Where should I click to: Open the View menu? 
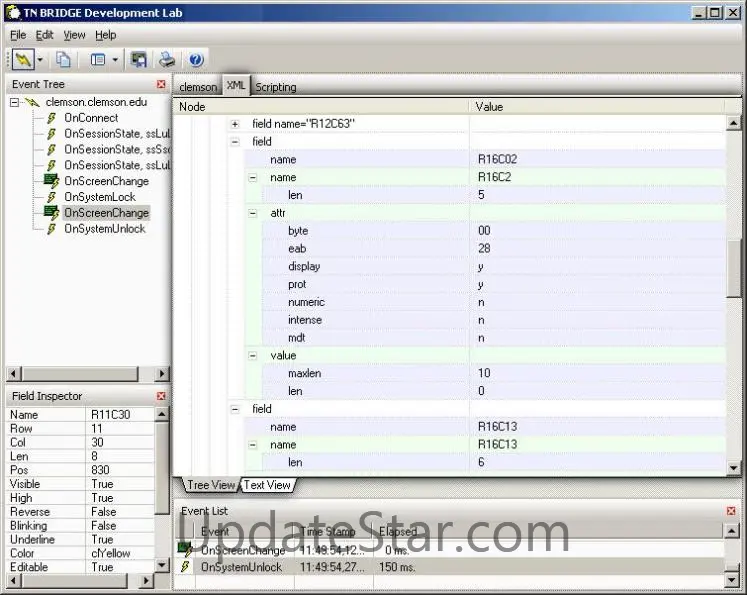coord(74,35)
